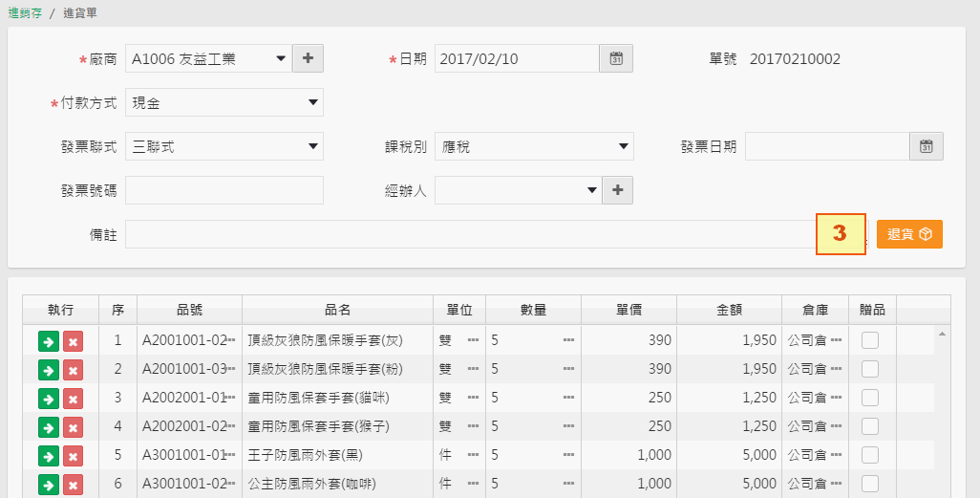Click the 進貨單 breadcrumb text
The image size is (980, 498).
pyautogui.click(x=80, y=13)
